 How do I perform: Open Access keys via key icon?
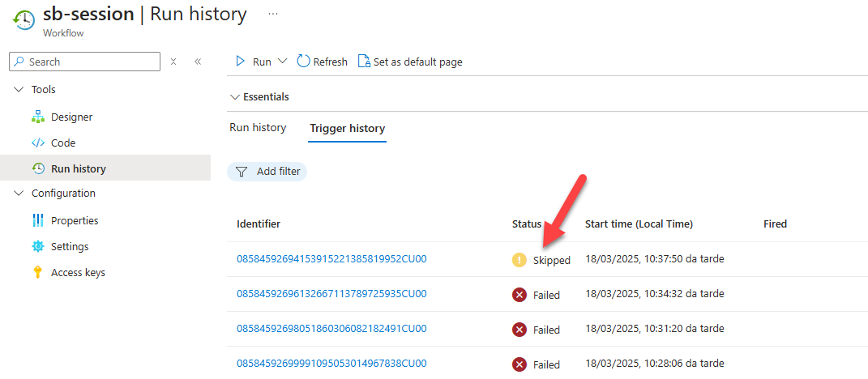pyautogui.click(x=37, y=272)
